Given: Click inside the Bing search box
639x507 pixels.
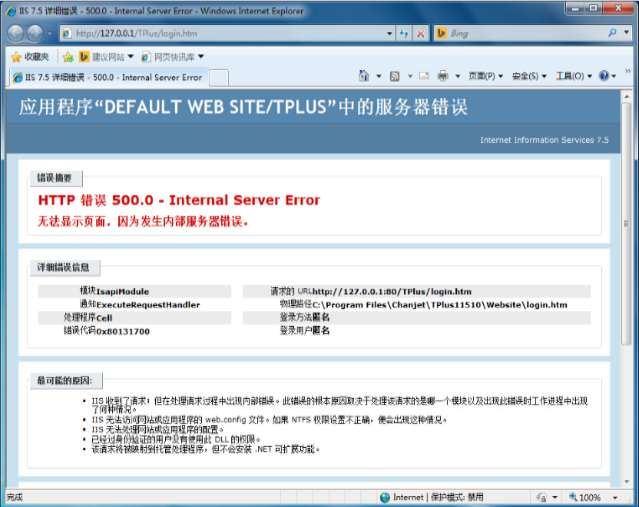Looking at the screenshot, I should click(526, 33).
